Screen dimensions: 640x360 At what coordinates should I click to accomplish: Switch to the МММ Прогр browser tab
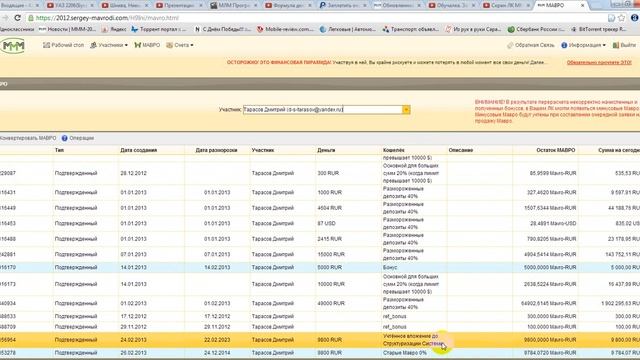click(x=233, y=5)
